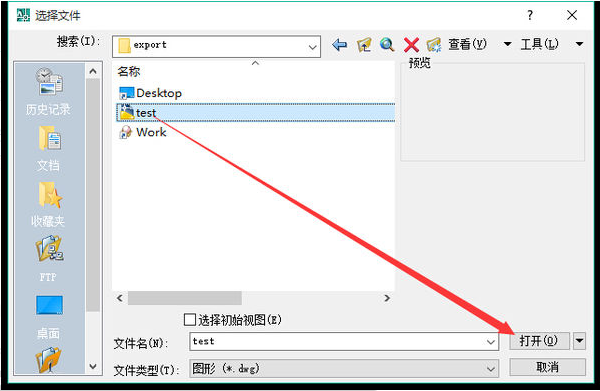Open the Search the Web icon
600x391 pixels.
click(387, 45)
